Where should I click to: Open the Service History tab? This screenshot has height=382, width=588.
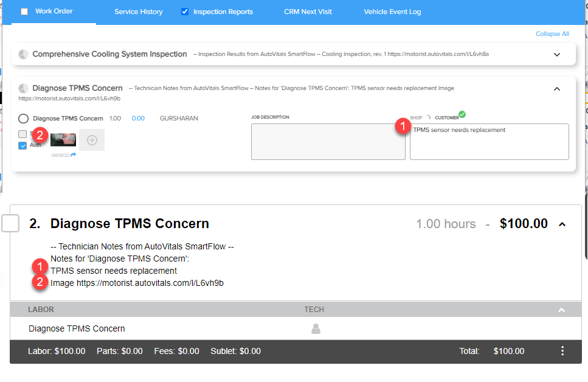click(x=139, y=12)
